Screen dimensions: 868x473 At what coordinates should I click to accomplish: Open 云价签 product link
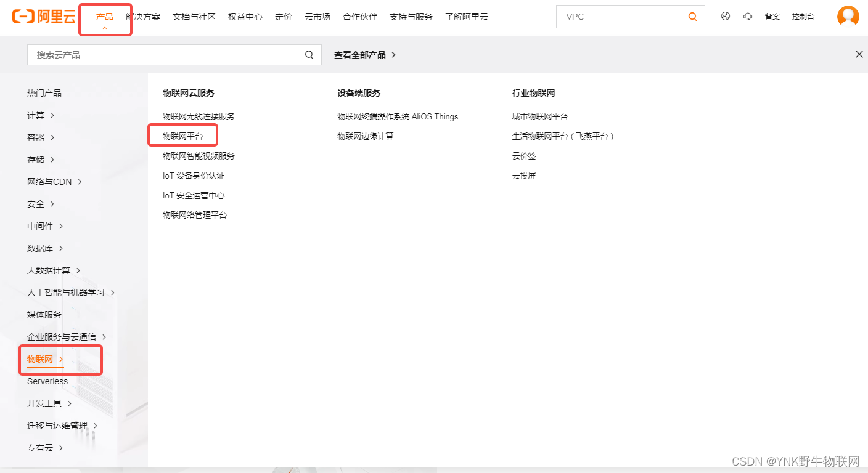524,156
